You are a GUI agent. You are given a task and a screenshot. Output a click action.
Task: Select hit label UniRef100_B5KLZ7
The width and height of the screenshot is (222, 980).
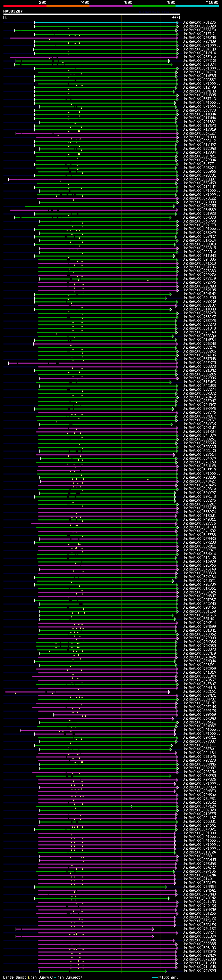pyautogui.click(x=199, y=133)
